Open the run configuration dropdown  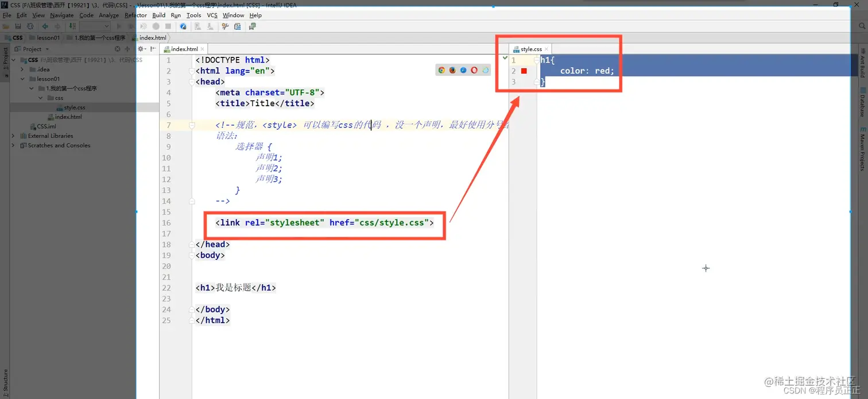94,26
